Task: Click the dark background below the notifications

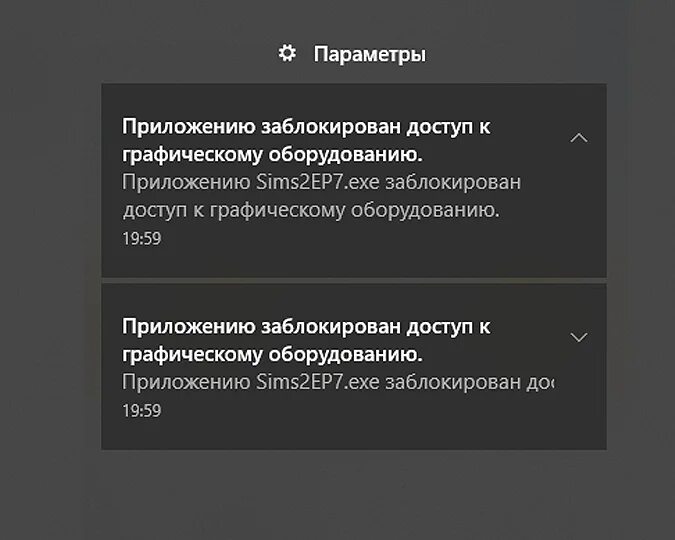Action: point(350,495)
